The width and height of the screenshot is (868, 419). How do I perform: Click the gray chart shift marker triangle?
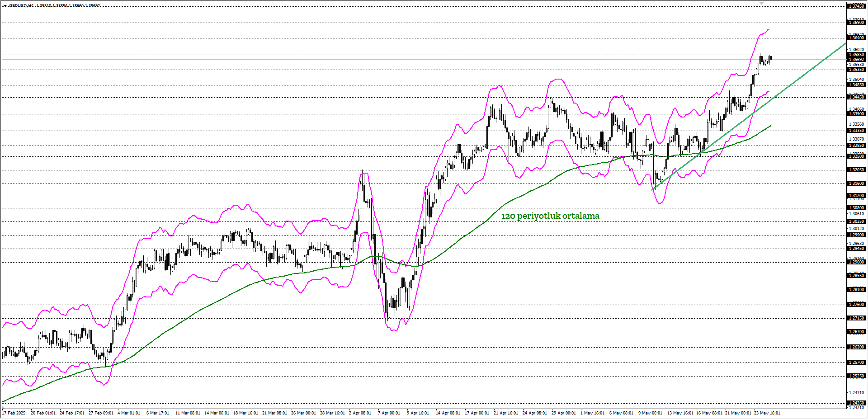pyautogui.click(x=761, y=4)
